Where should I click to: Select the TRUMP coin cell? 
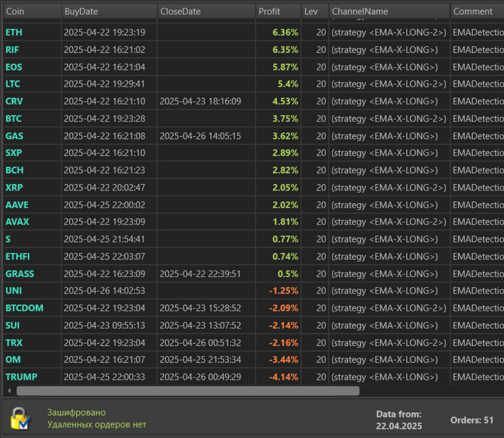coord(32,377)
